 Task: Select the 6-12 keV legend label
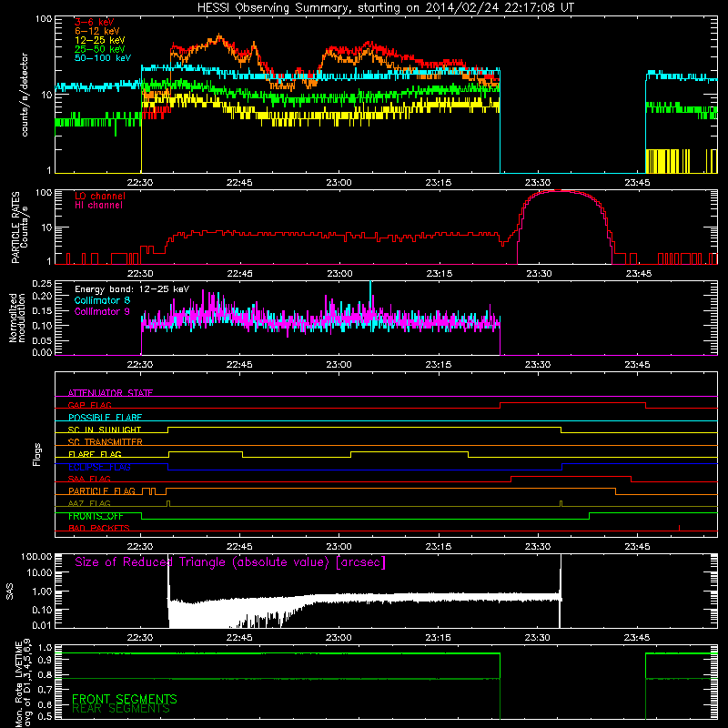[x=97, y=31]
